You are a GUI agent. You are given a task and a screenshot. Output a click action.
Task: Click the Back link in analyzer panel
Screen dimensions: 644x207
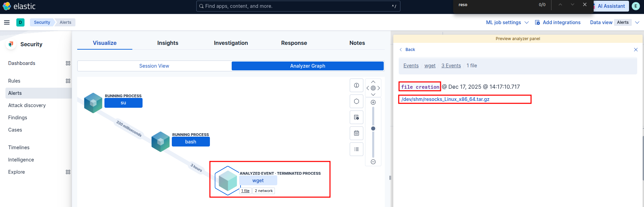pyautogui.click(x=407, y=50)
